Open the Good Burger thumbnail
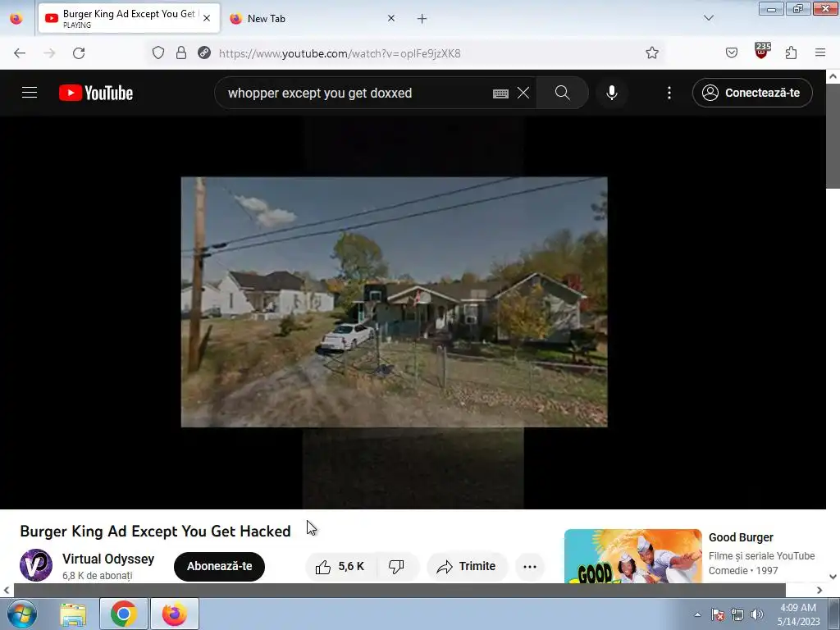This screenshot has height=630, width=840. [632, 556]
